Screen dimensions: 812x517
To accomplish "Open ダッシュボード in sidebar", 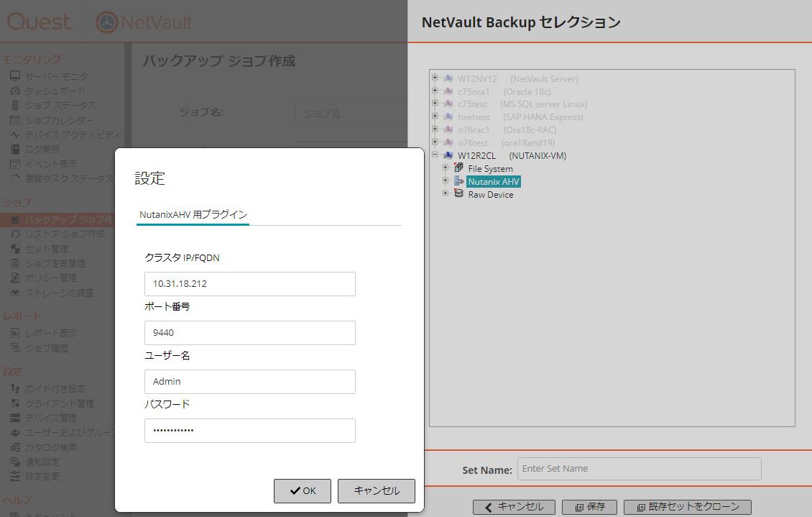I will click(x=55, y=91).
